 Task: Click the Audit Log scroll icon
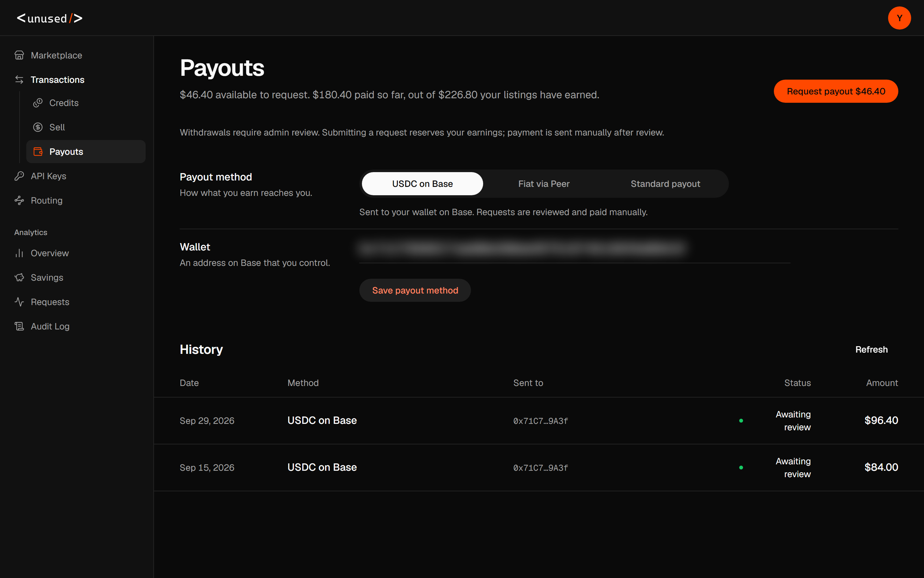[x=19, y=327]
